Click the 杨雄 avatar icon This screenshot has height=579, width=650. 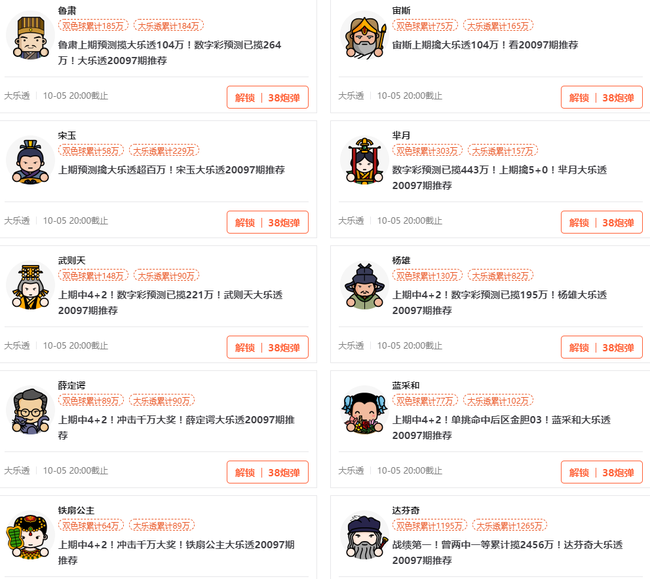364,286
